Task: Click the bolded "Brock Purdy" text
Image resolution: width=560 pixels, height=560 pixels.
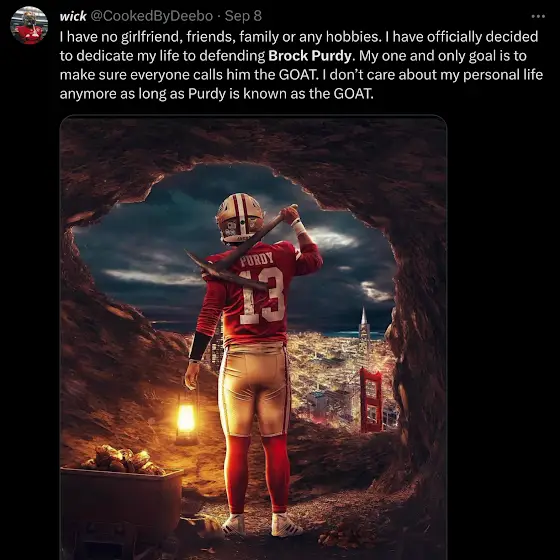Action: click(310, 56)
